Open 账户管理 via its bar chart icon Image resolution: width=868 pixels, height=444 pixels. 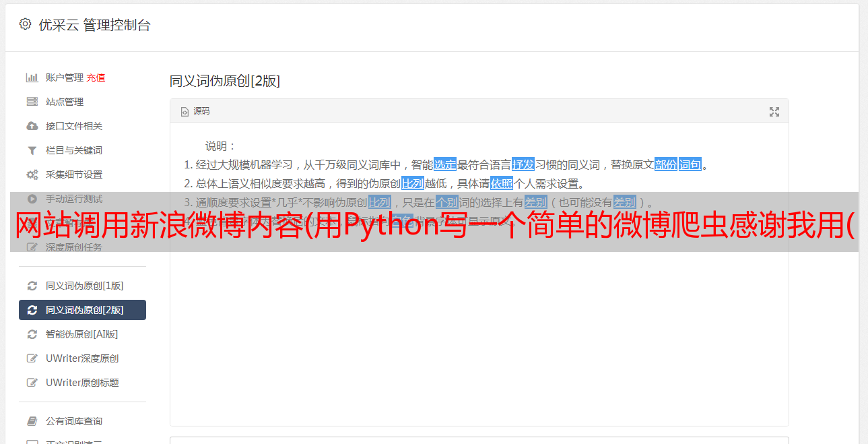tap(32, 77)
